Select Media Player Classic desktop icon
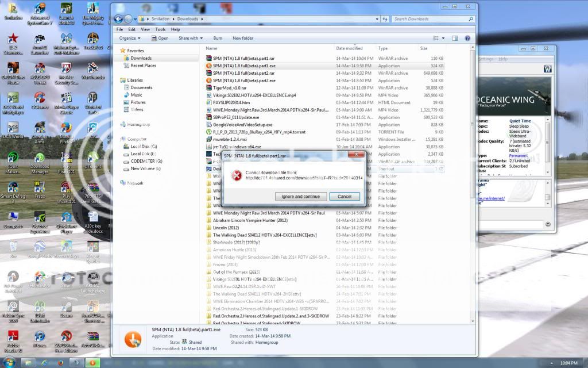Image resolution: width=588 pixels, height=368 pixels. pyautogui.click(x=67, y=103)
